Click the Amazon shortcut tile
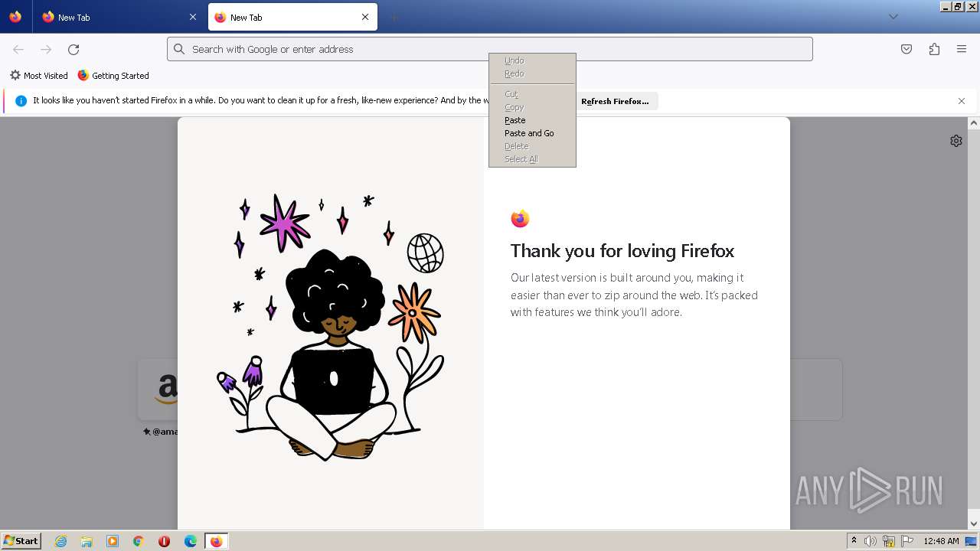Screen dimensions: 980x551 point(158,389)
